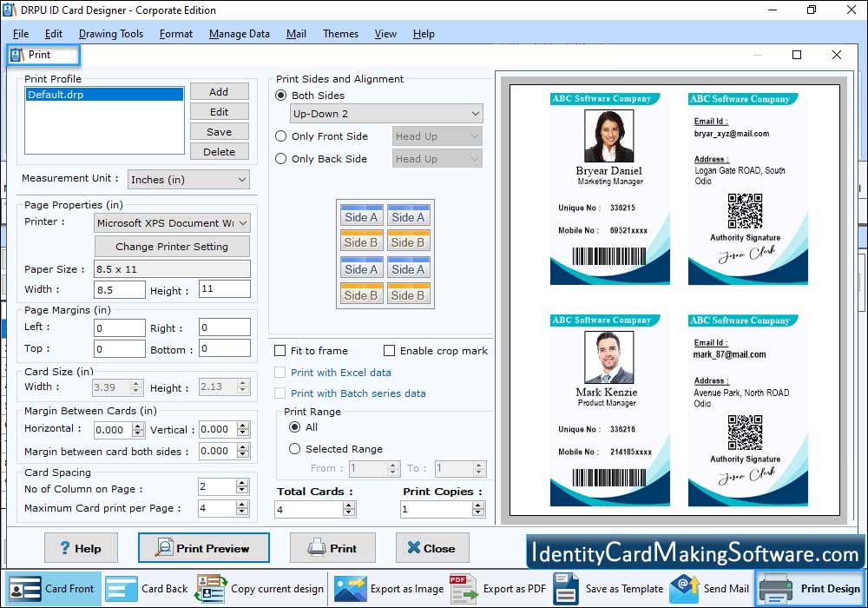Open the Mail menu
The height and width of the screenshot is (608, 868).
point(296,34)
